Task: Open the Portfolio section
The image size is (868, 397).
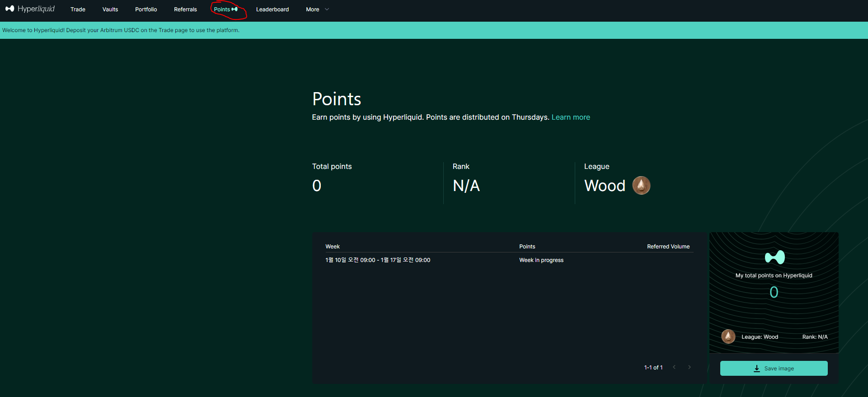Action: click(146, 9)
